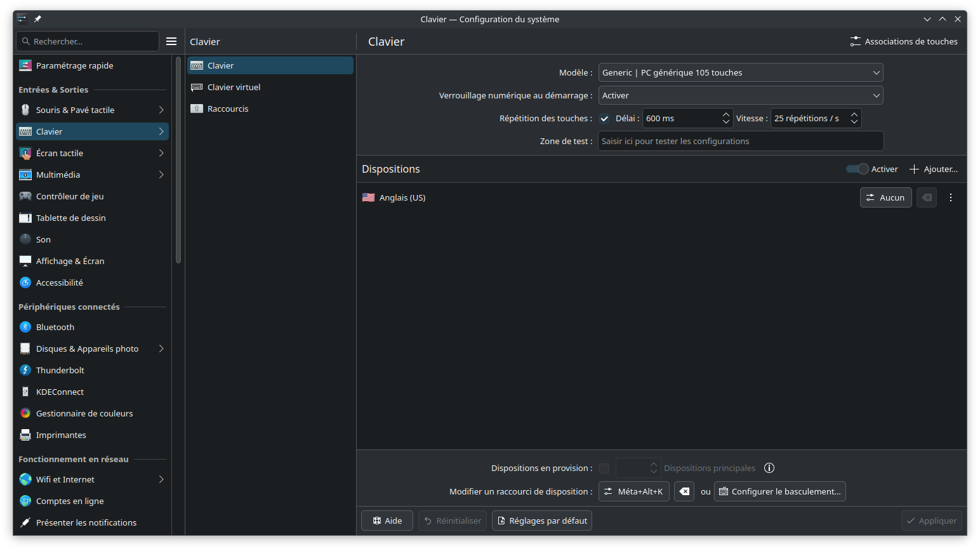Click the Disques & Appareils photo icon

point(25,349)
